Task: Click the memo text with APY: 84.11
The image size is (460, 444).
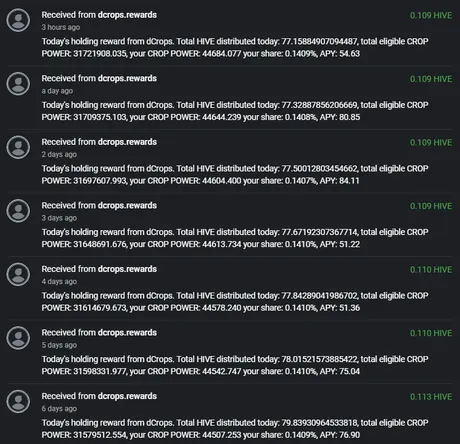Action: [235, 175]
